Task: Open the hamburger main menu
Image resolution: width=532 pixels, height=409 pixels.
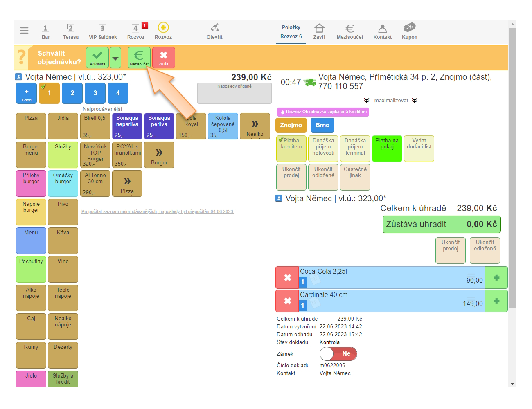Action: 24,31
